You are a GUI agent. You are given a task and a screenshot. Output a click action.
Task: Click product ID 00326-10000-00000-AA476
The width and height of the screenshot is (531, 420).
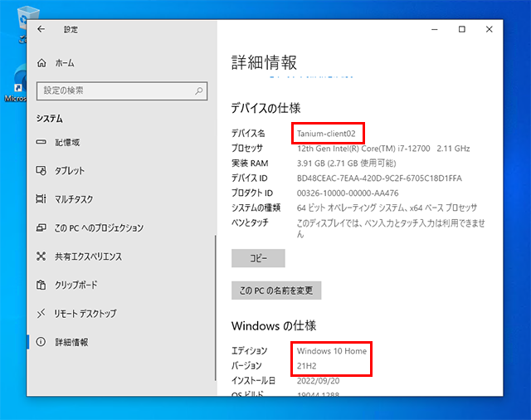pyautogui.click(x=348, y=193)
